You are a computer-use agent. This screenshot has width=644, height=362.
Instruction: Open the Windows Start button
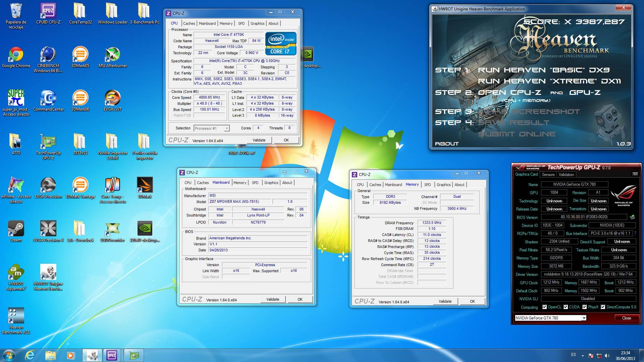(x=9, y=355)
